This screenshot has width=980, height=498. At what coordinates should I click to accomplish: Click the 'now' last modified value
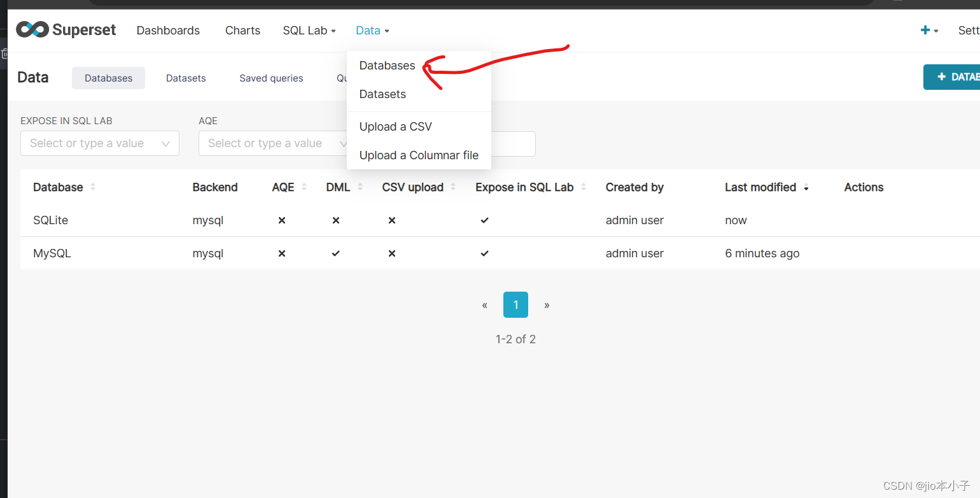[x=736, y=220]
